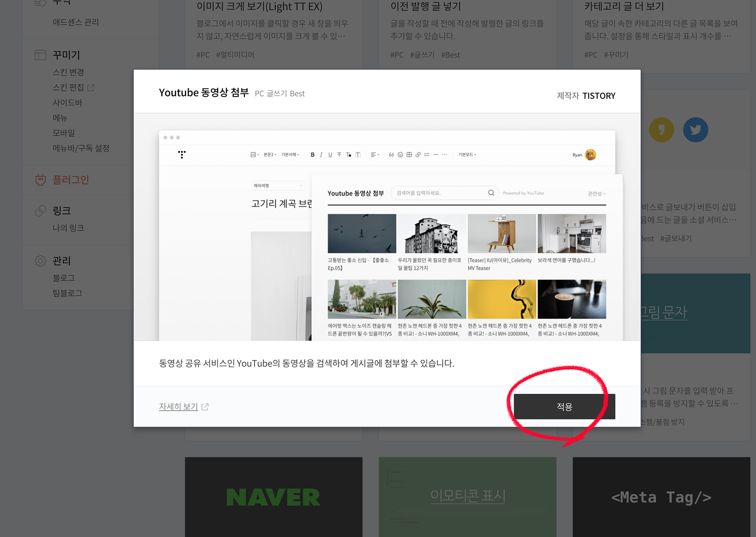Open the NAVER plugin card in the background
Image resolution: width=756 pixels, height=537 pixels.
[273, 497]
